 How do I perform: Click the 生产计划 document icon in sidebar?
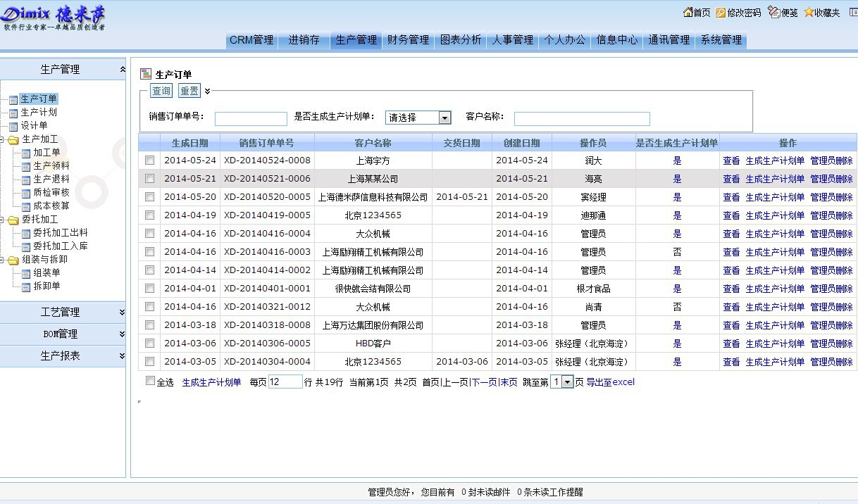pos(13,113)
